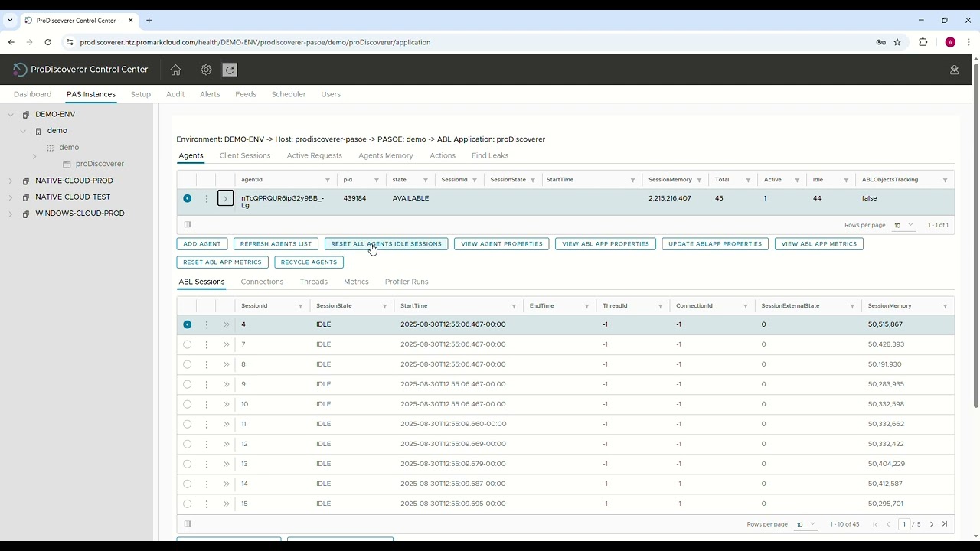
Task: Open row actions menu for agent 439184
Action: coord(206,198)
